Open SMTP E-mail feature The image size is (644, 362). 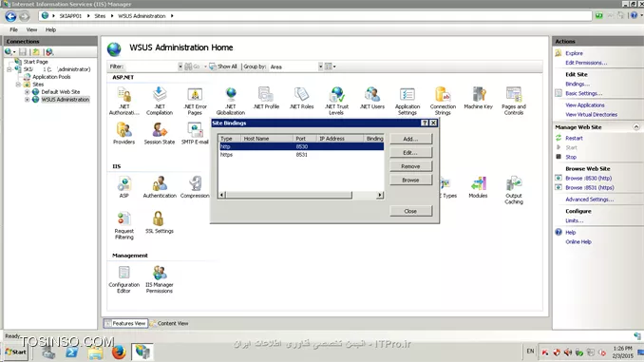pyautogui.click(x=195, y=134)
